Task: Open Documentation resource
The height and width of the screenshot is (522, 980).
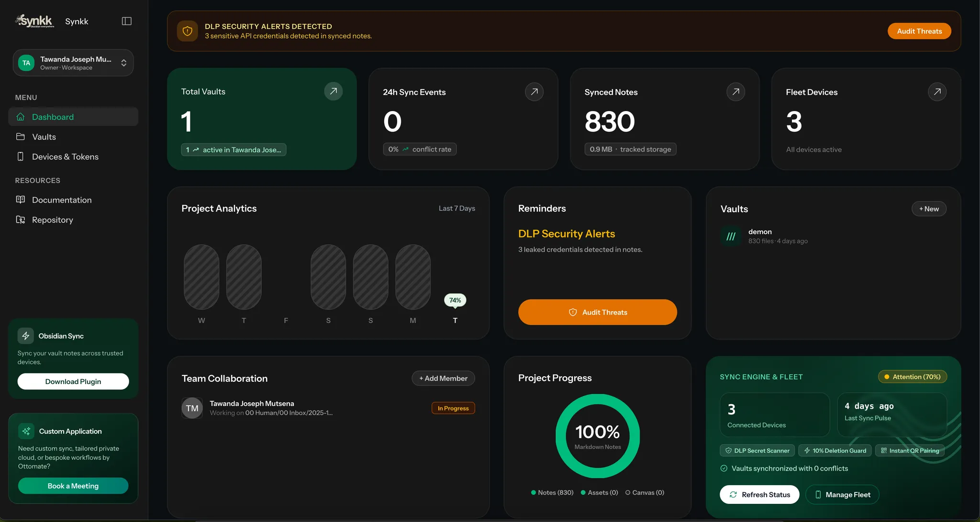Action: [73, 200]
